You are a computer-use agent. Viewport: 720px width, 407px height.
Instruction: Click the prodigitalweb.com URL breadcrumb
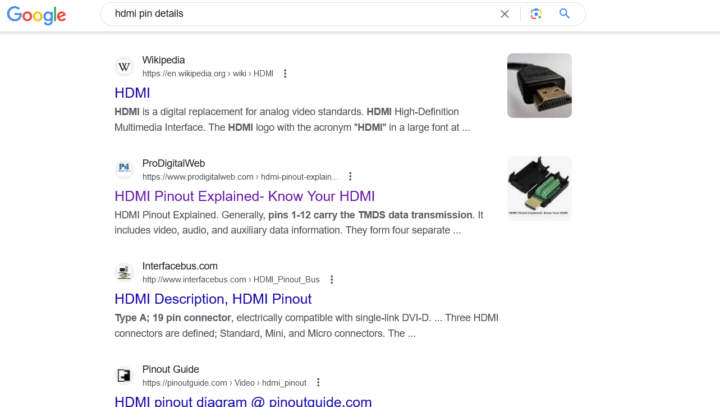point(240,177)
